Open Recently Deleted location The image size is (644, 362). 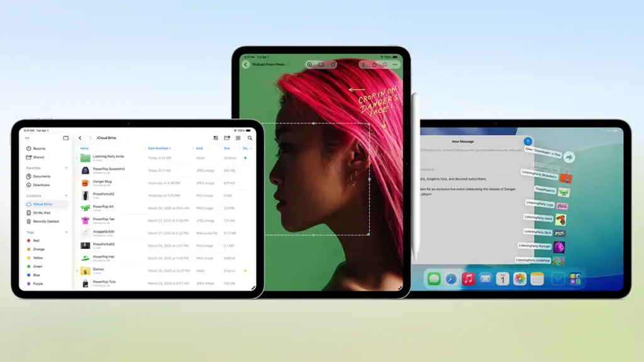[45, 221]
